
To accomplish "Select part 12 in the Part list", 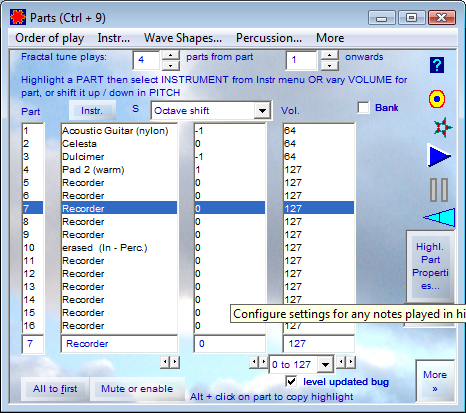I will point(33,274).
